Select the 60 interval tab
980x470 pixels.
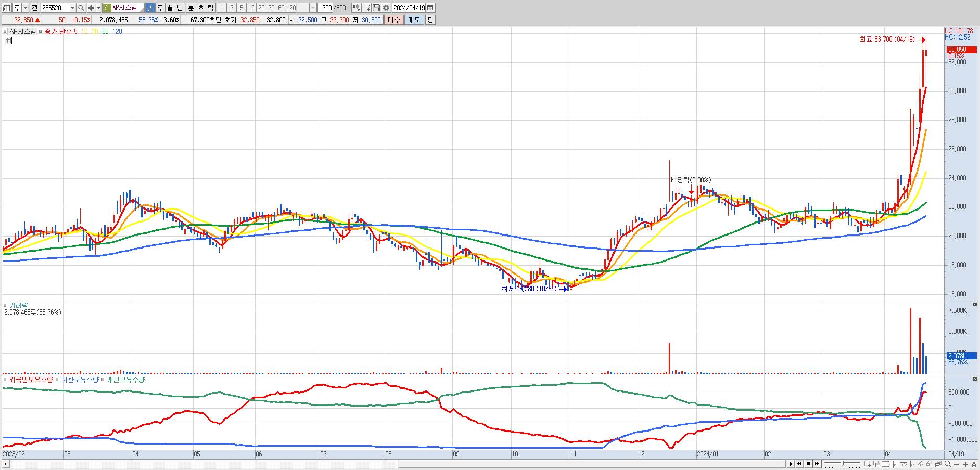(281, 8)
